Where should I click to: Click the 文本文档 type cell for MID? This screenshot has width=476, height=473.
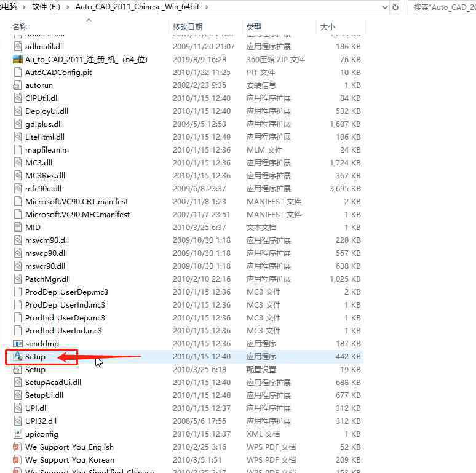click(x=261, y=228)
